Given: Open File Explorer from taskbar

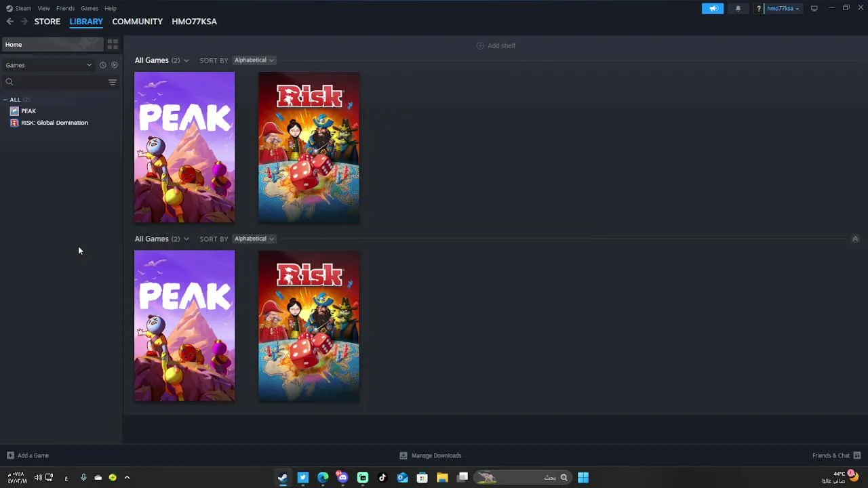Looking at the screenshot, I should 442,478.
